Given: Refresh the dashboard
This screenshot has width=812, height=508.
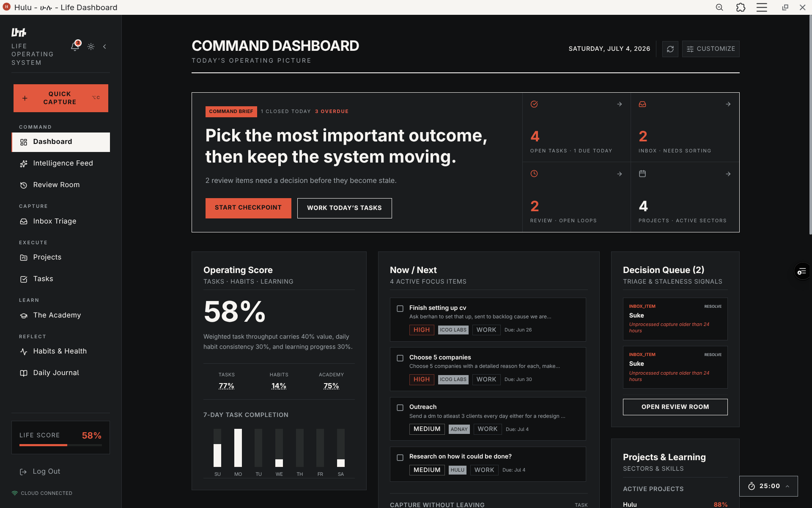Looking at the screenshot, I should click(670, 49).
